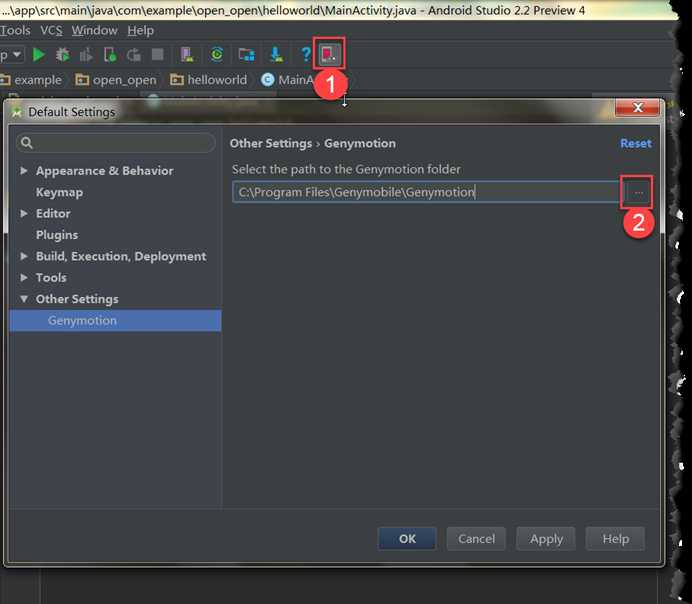The width and height of the screenshot is (692, 604).
Task: Click the Apply button
Action: 546,539
